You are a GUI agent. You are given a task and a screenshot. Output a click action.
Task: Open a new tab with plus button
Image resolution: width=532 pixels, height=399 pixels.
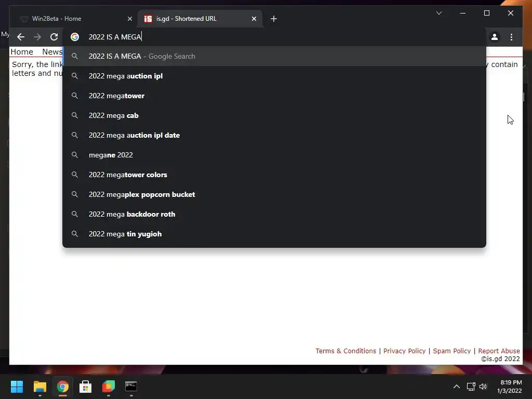[x=273, y=19]
